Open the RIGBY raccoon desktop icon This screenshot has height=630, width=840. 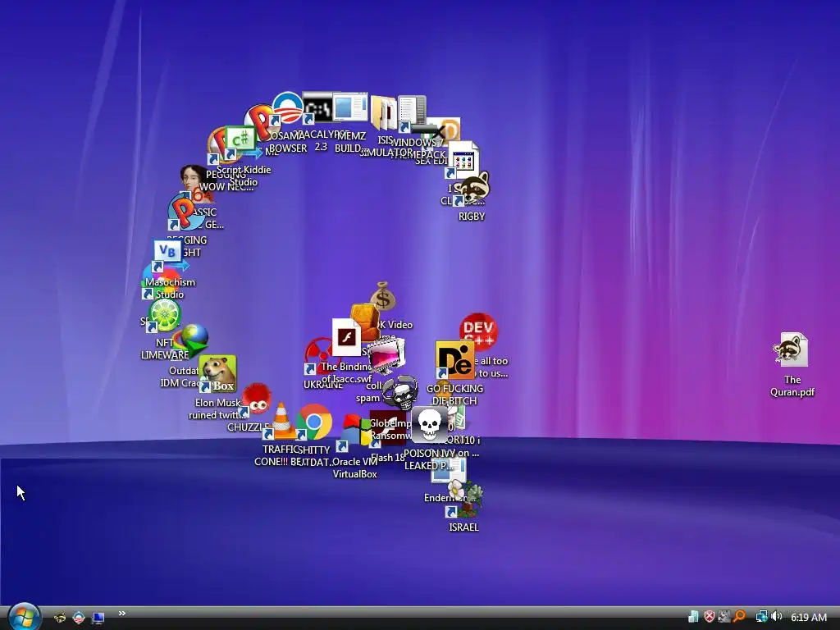tap(472, 189)
